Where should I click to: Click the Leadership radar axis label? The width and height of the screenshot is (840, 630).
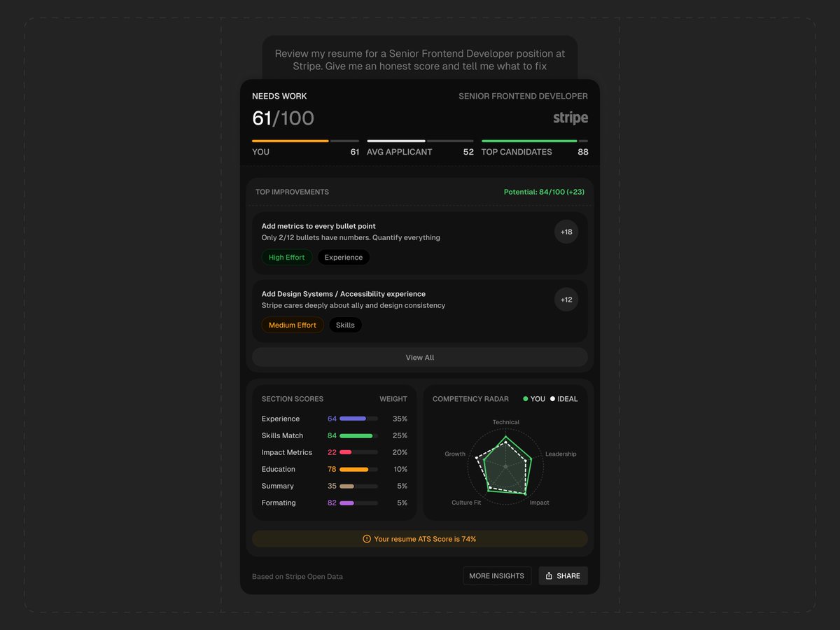561,454
